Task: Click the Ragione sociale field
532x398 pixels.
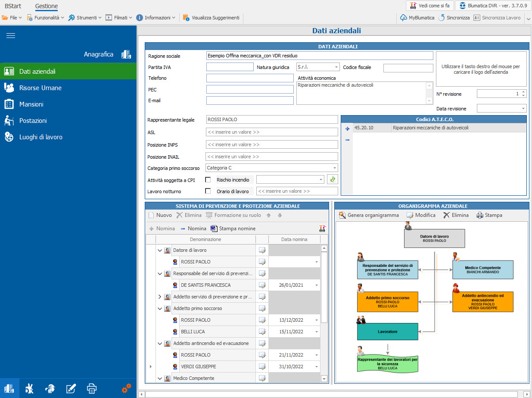Action: 320,56
